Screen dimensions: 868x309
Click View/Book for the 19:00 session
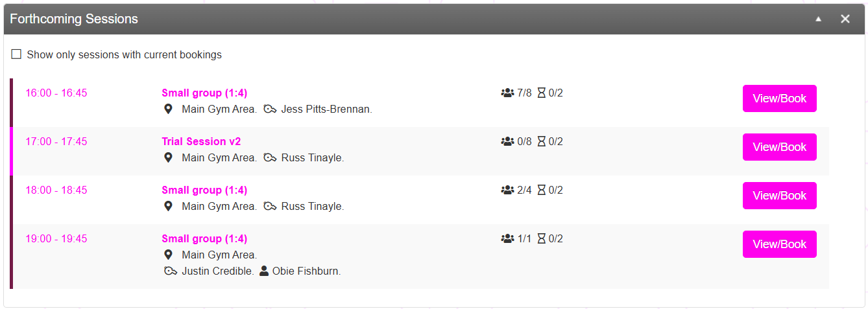[779, 244]
